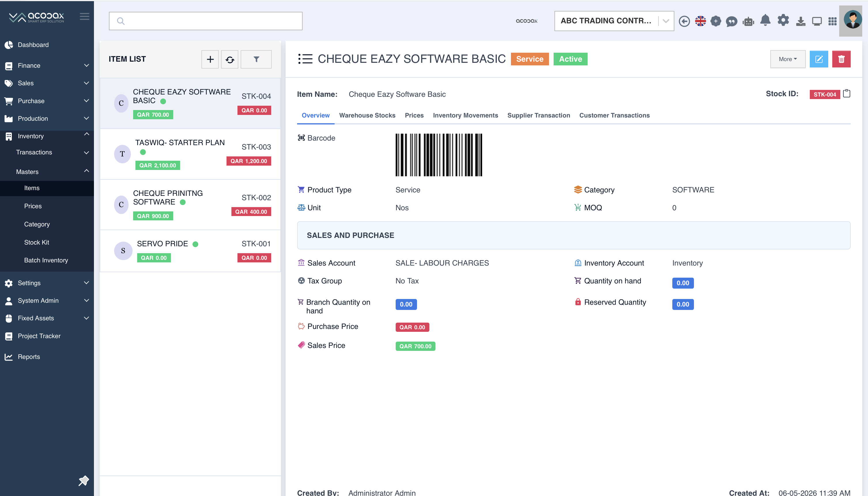The height and width of the screenshot is (496, 868).
Task: Click the hamburger menu icon beside the logo
Action: [x=84, y=16]
